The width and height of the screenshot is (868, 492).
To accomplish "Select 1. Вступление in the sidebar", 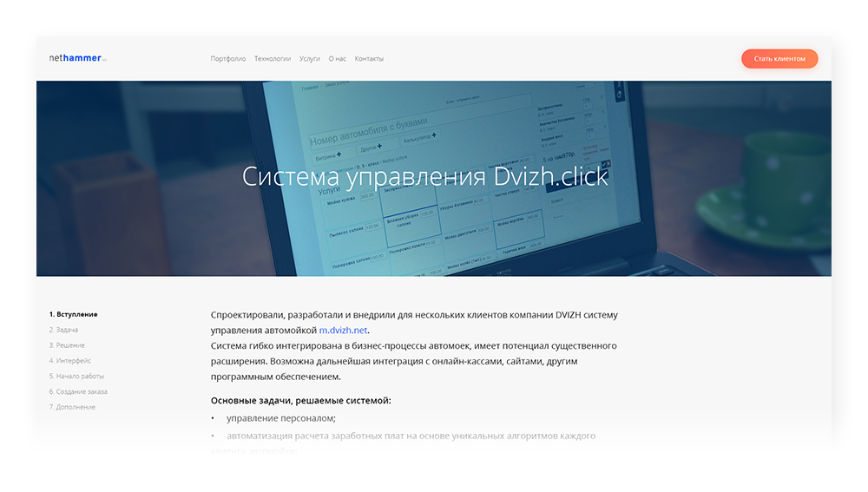I will [x=73, y=314].
